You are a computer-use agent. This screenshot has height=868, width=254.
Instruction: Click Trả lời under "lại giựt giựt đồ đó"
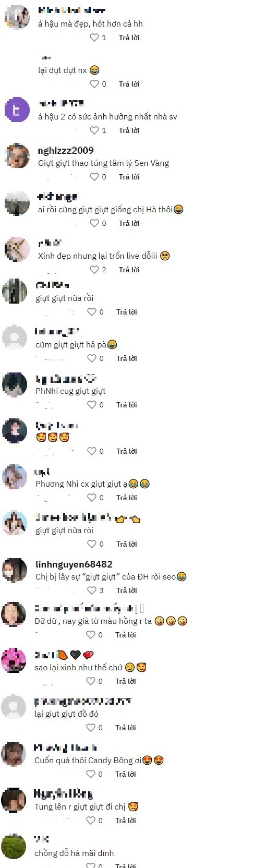point(125,728)
